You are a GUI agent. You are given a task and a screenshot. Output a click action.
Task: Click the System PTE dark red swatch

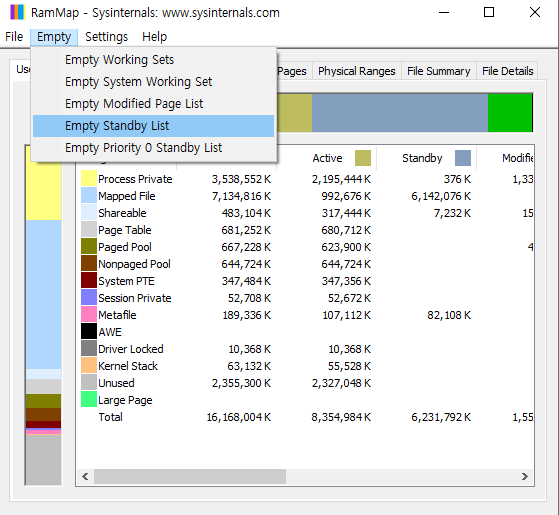[89, 280]
